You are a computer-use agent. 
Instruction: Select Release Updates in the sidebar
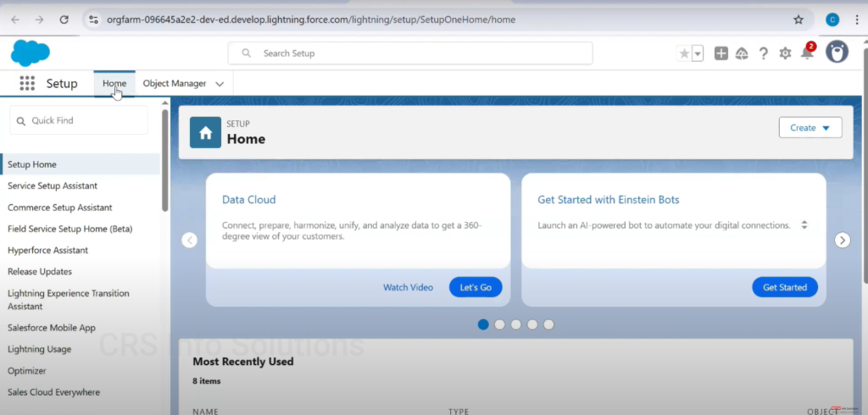(40, 272)
